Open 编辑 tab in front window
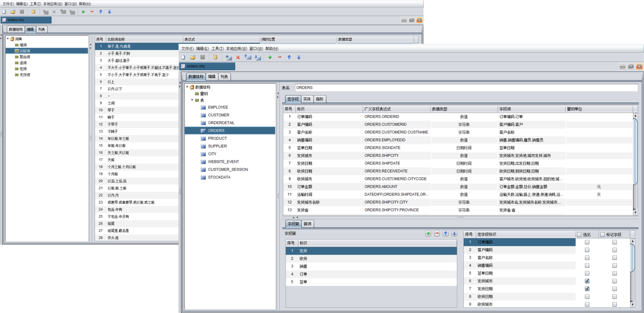 point(212,77)
